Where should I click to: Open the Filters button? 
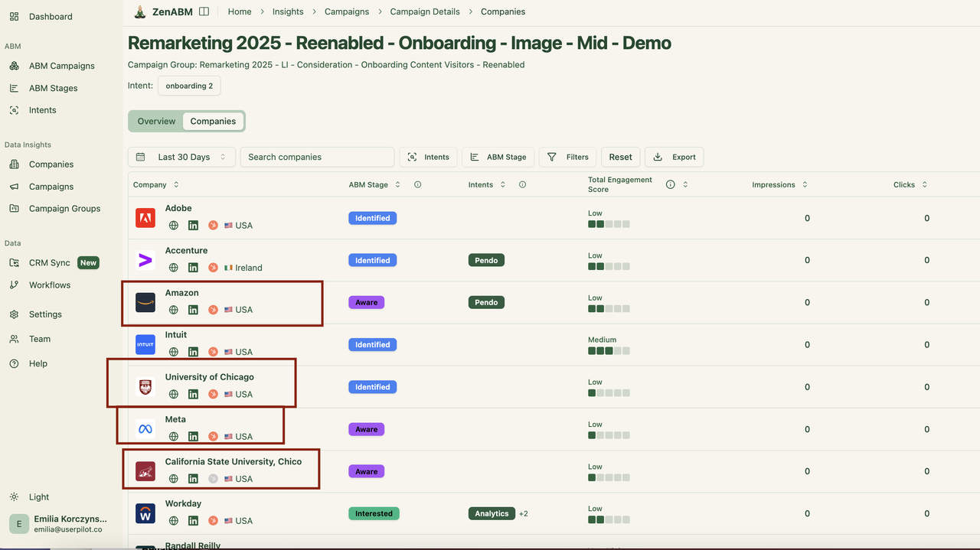pos(568,157)
